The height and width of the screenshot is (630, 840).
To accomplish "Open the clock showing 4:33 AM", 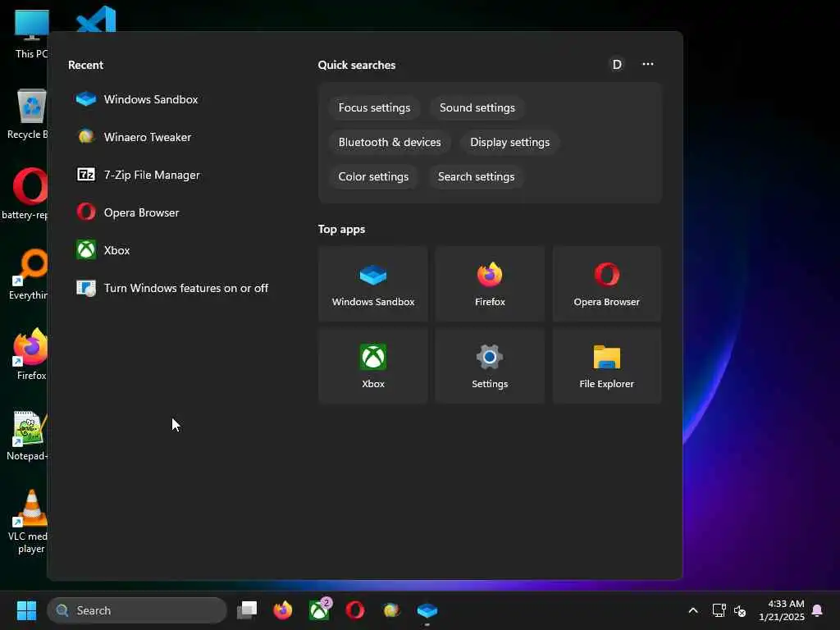I will tap(782, 610).
